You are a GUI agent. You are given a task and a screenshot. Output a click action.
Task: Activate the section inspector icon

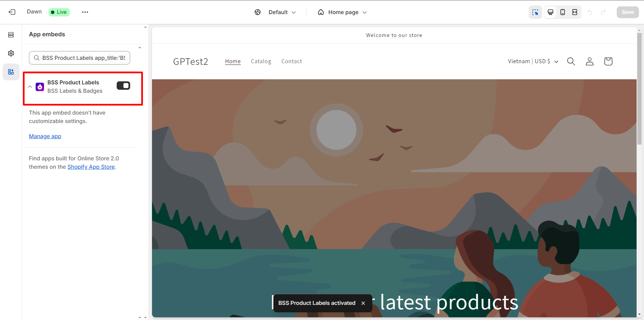pyautogui.click(x=535, y=12)
